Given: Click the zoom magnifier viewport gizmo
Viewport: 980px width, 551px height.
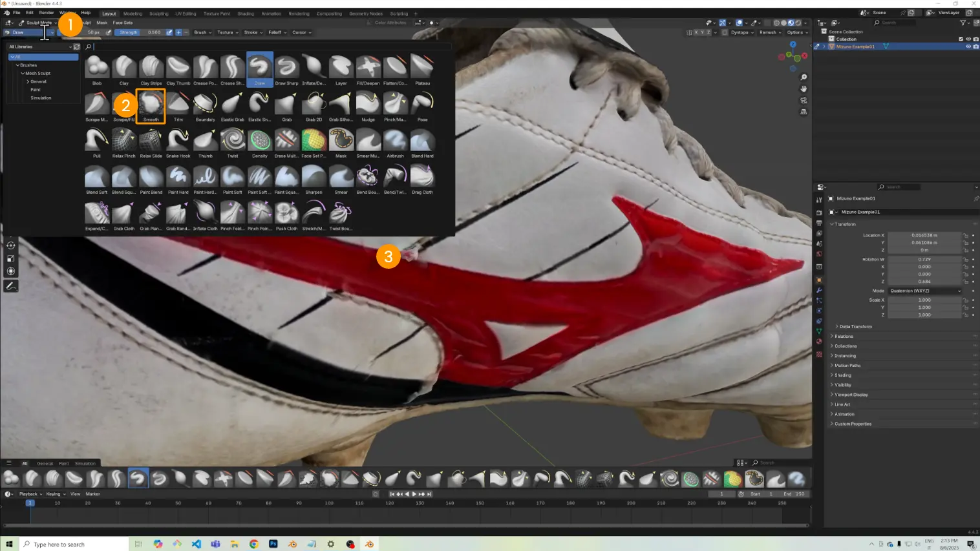Looking at the screenshot, I should (804, 78).
